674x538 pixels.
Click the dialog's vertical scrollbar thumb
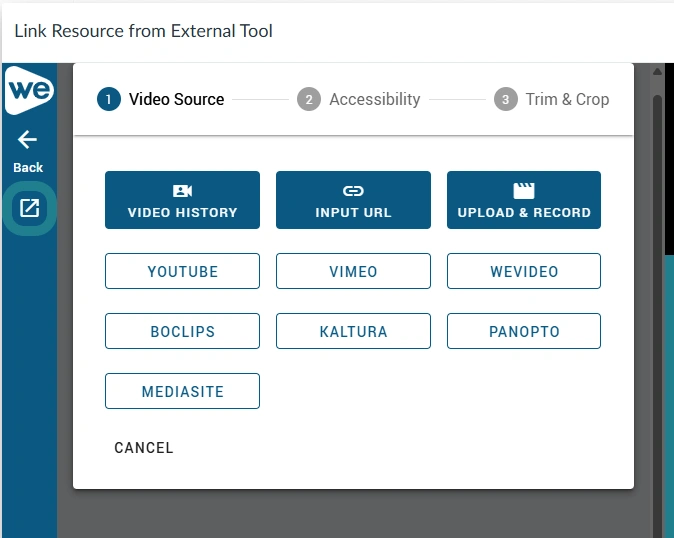click(657, 316)
